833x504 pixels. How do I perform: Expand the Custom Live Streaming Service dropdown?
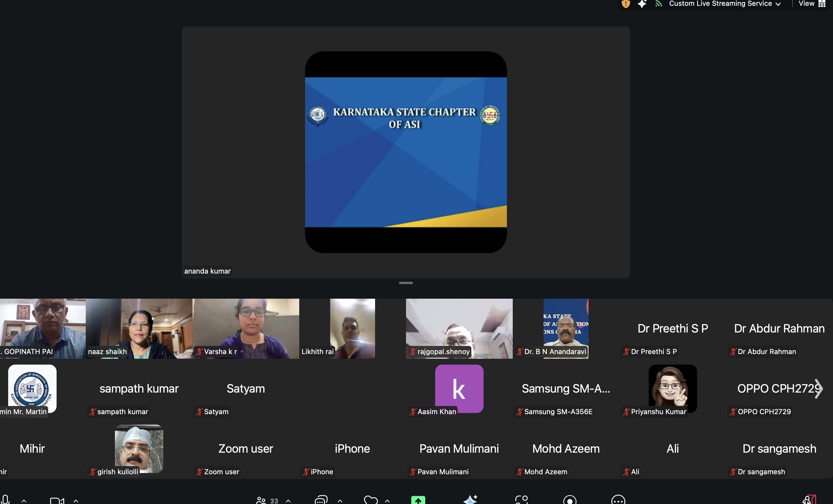point(724,4)
